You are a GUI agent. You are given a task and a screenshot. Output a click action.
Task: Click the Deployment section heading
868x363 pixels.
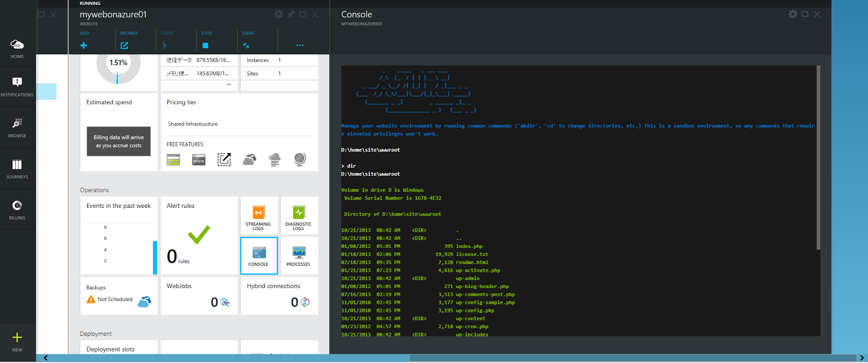click(x=96, y=334)
